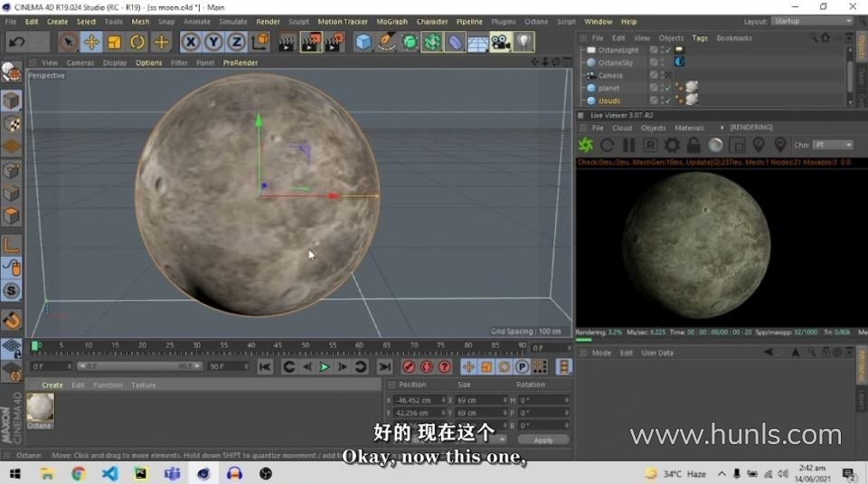Click the Camera object icon in toolbar
Screen dimensions: 868x484
[501, 42]
